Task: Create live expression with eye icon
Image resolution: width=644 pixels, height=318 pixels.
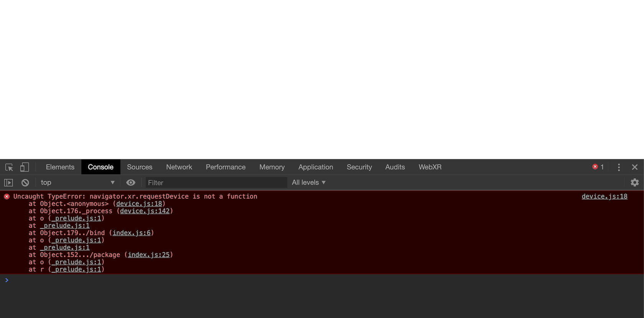Action: click(x=131, y=183)
